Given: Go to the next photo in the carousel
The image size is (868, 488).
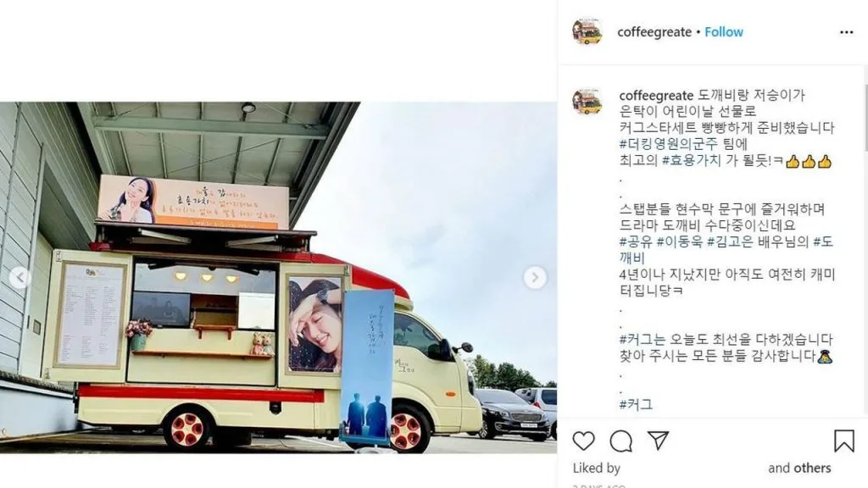Looking at the screenshot, I should click(535, 278).
